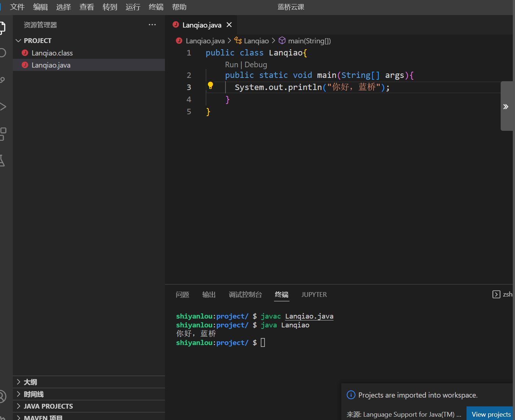Close the Lanqiao.java editor tab
Viewport: 515px width, 420px height.
pyautogui.click(x=229, y=25)
